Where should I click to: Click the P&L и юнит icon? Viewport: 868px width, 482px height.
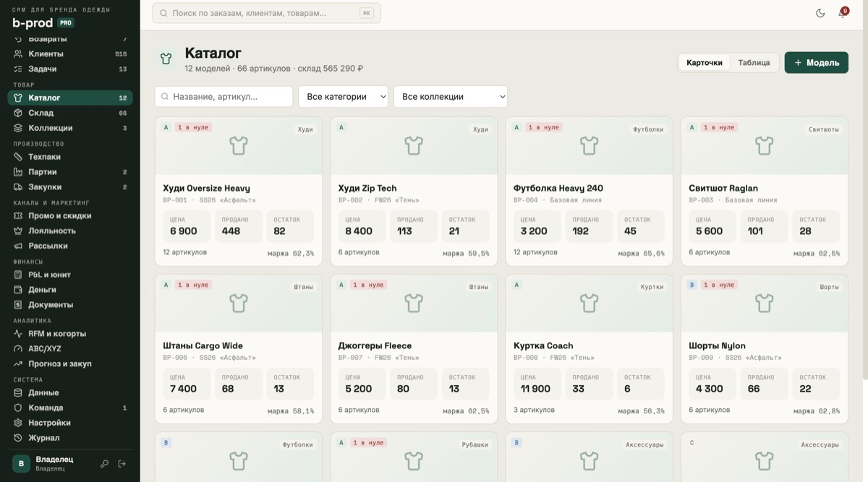18,275
